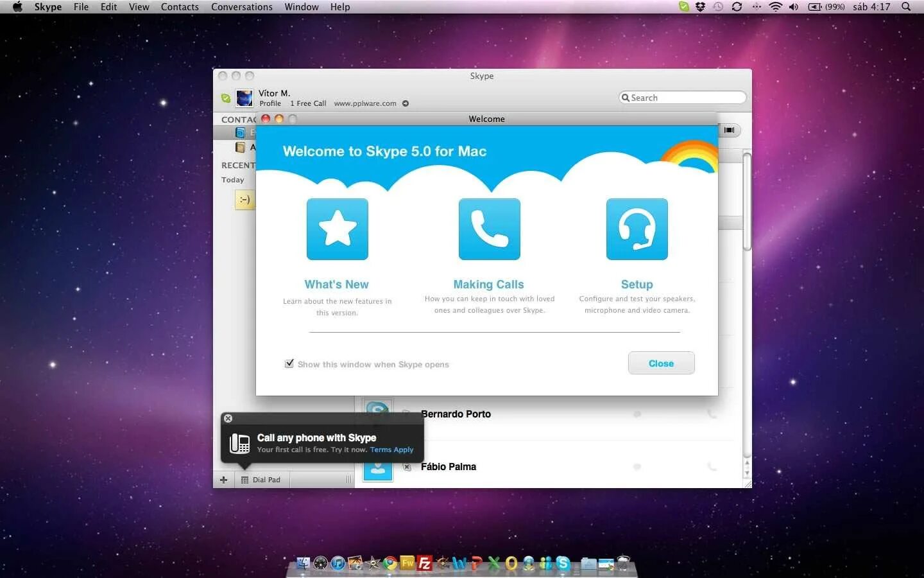Image resolution: width=924 pixels, height=578 pixels.
Task: Click the 1 Free Call link
Action: click(308, 103)
